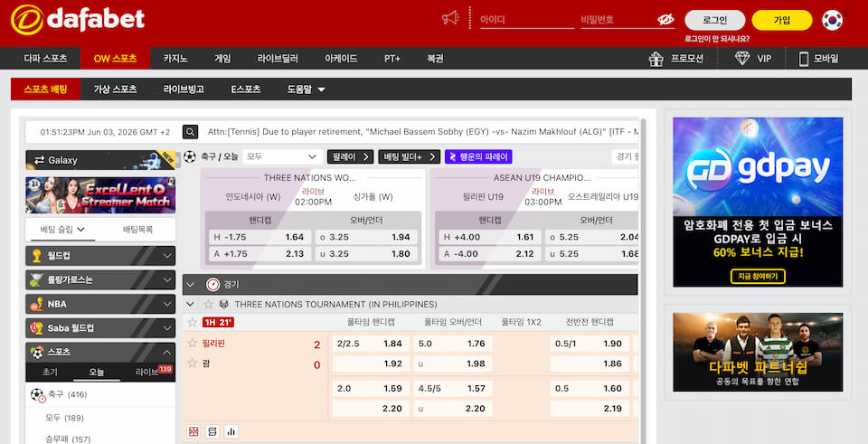The height and width of the screenshot is (444, 868).
Task: Favorite the 필리핀 team star
Action: point(192,343)
